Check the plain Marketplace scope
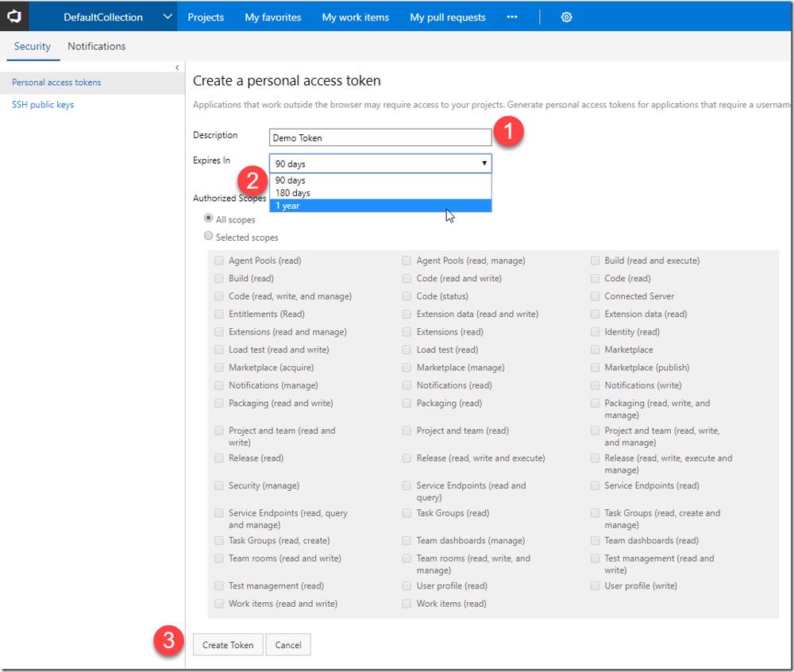The width and height of the screenshot is (794, 672). pos(595,350)
